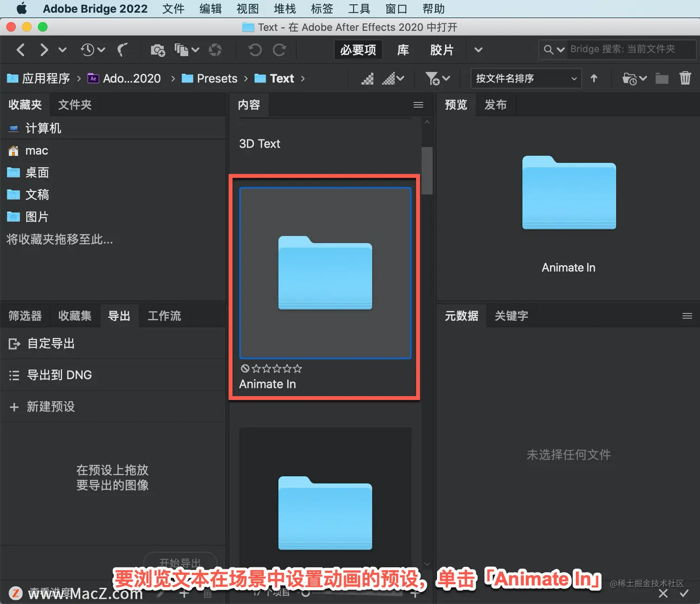Click 内容 panel tab

tap(249, 105)
